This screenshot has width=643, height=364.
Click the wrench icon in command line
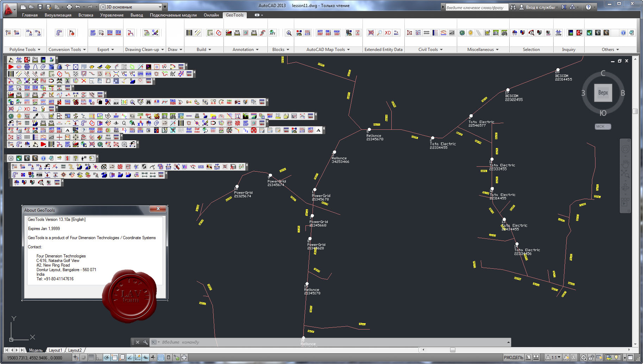pos(145,342)
